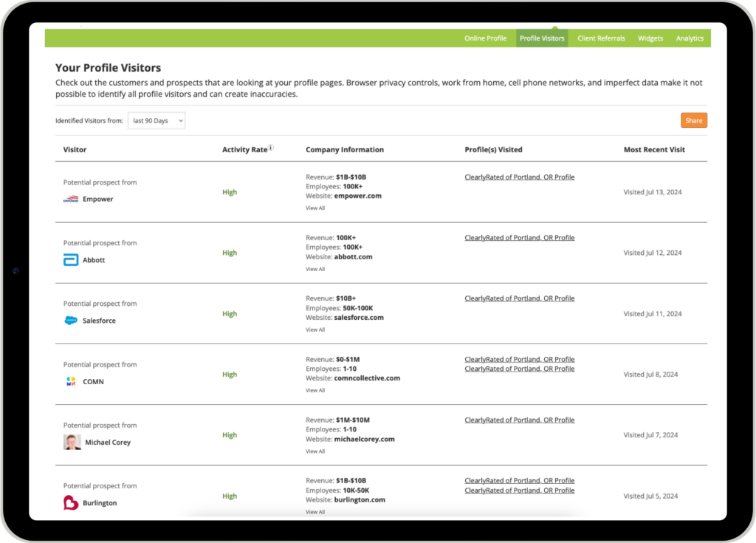The width and height of the screenshot is (756, 543).
Task: Click Michael Corey's profile photo
Action: [x=72, y=442]
